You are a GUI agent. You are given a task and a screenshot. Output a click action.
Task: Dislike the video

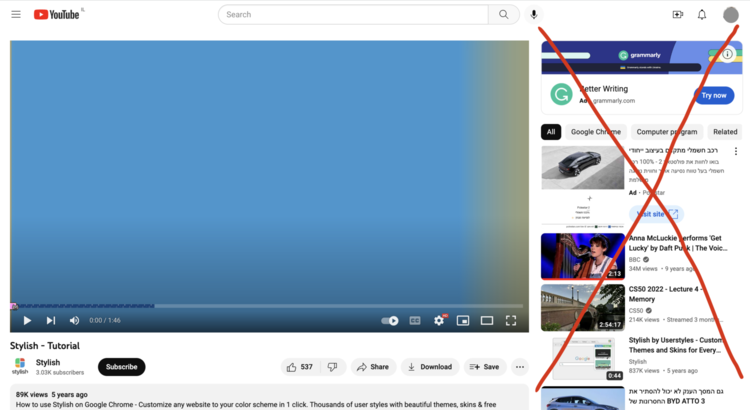332,367
